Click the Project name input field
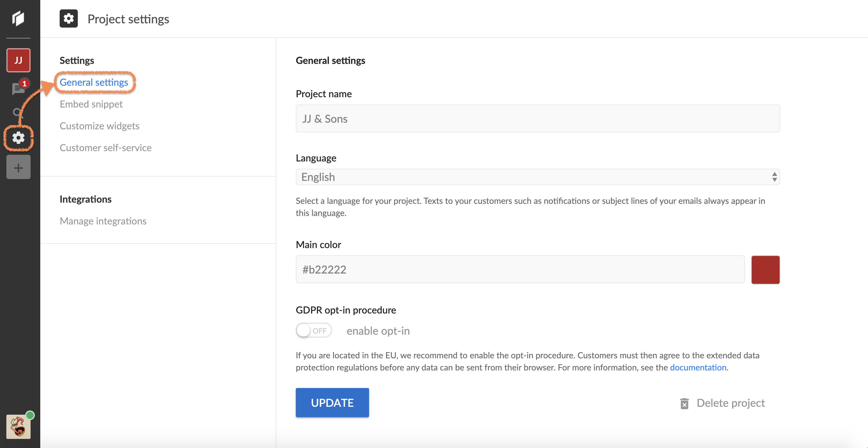This screenshot has height=448, width=868. pos(537,119)
